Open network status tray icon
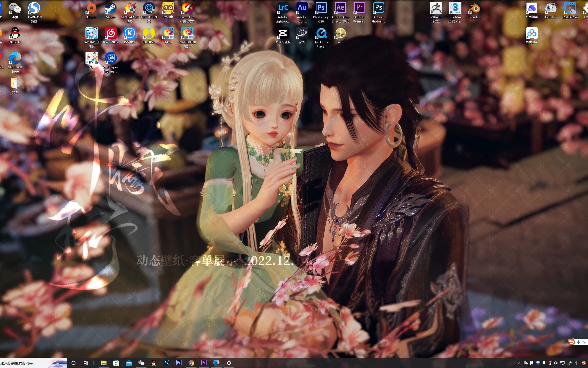 click(x=562, y=363)
